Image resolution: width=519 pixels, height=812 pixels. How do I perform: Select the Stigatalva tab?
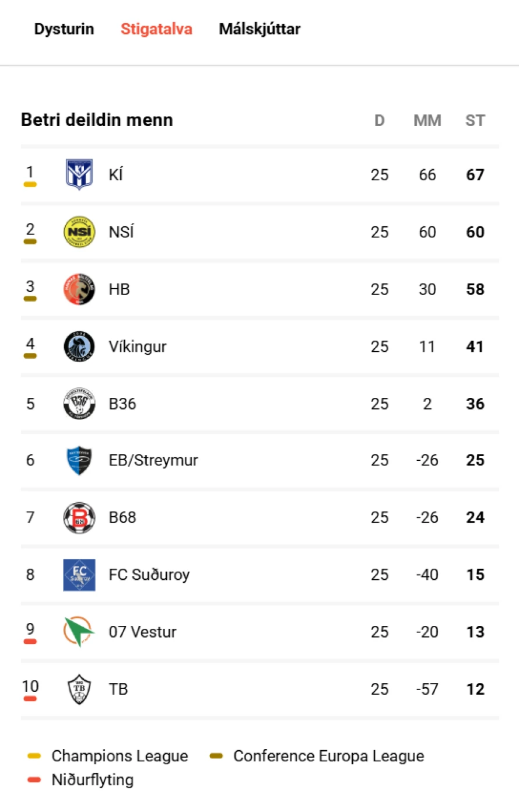pos(156,29)
